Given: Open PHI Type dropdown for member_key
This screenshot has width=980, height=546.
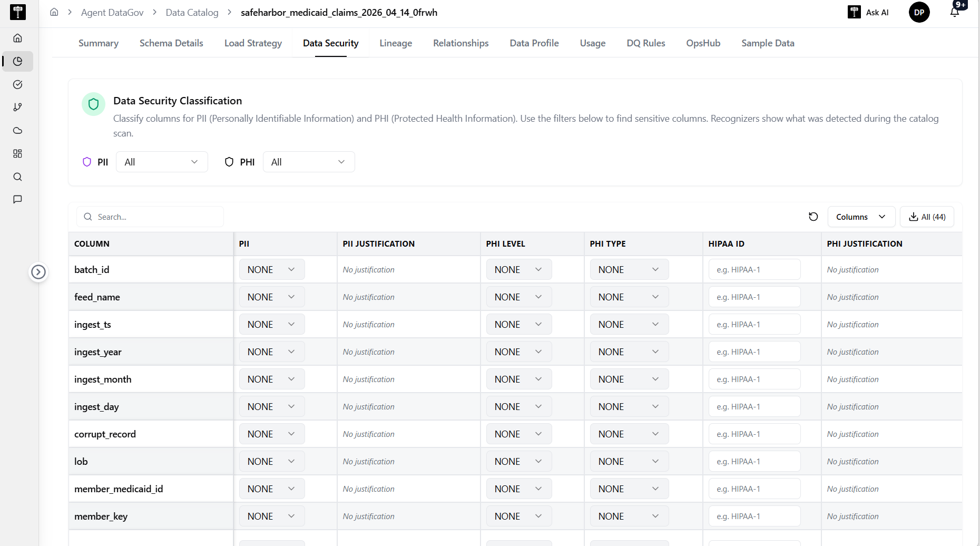Looking at the screenshot, I should coord(629,516).
